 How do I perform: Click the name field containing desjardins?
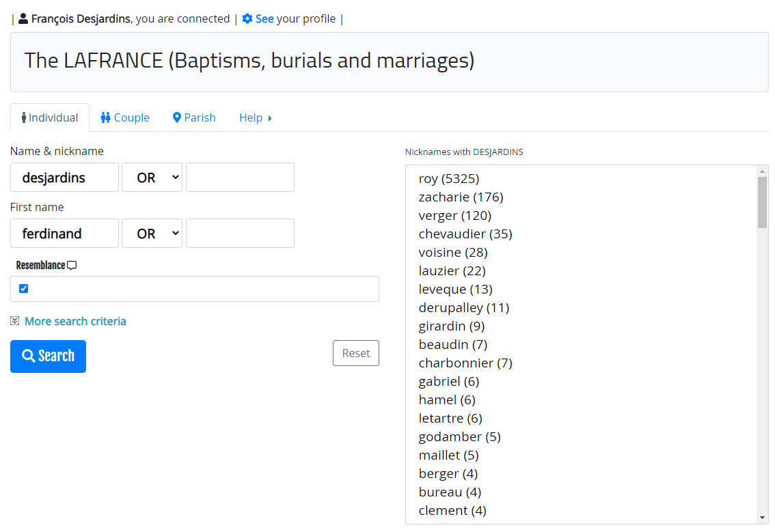click(65, 178)
